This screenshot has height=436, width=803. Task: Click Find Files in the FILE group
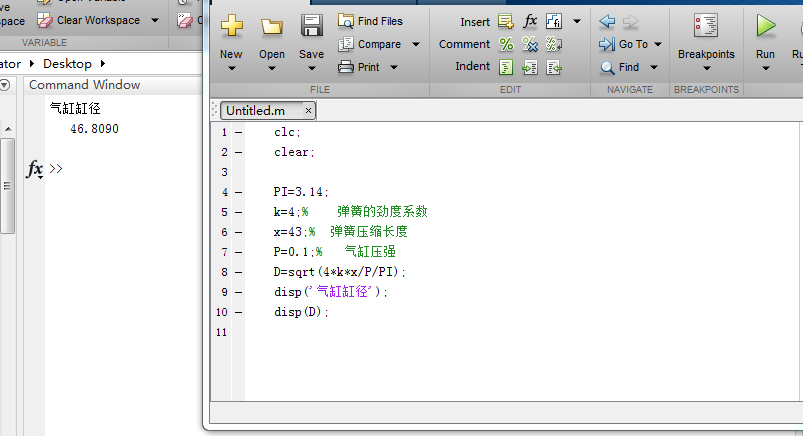[370, 21]
